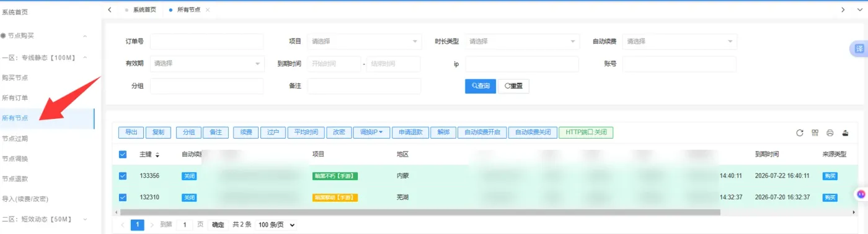Click the 订单号 input field

(207, 41)
